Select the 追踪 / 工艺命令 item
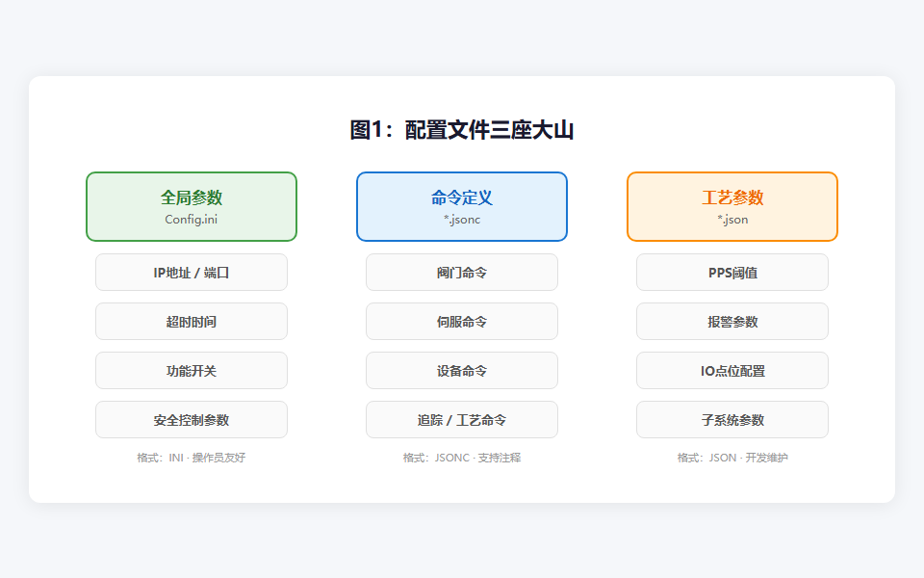The image size is (924, 578). click(462, 420)
